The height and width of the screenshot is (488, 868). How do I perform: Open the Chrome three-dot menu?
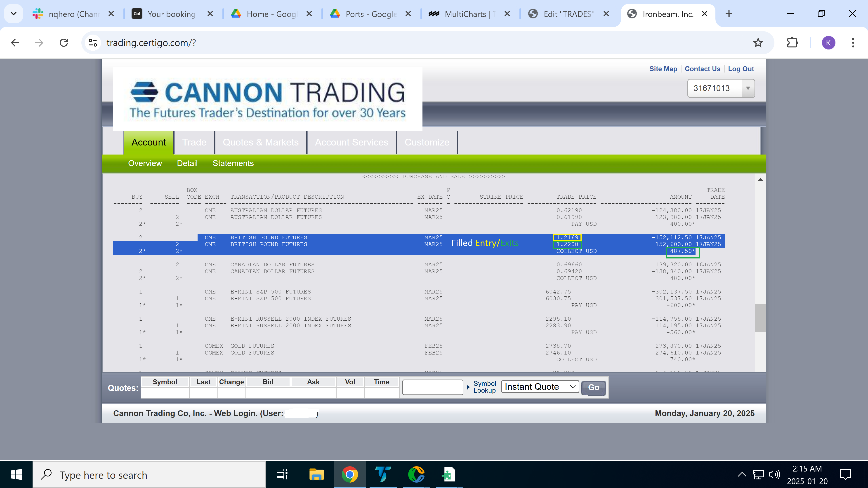853,43
